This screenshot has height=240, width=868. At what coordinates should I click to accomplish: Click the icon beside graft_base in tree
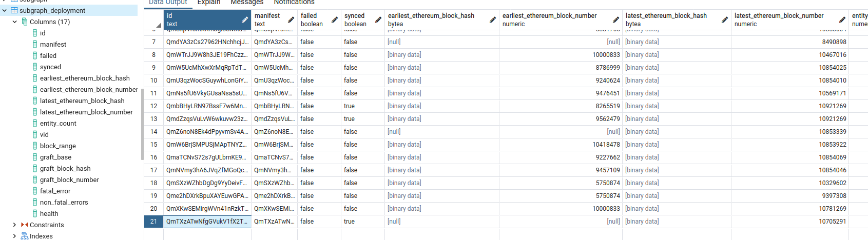pos(35,157)
